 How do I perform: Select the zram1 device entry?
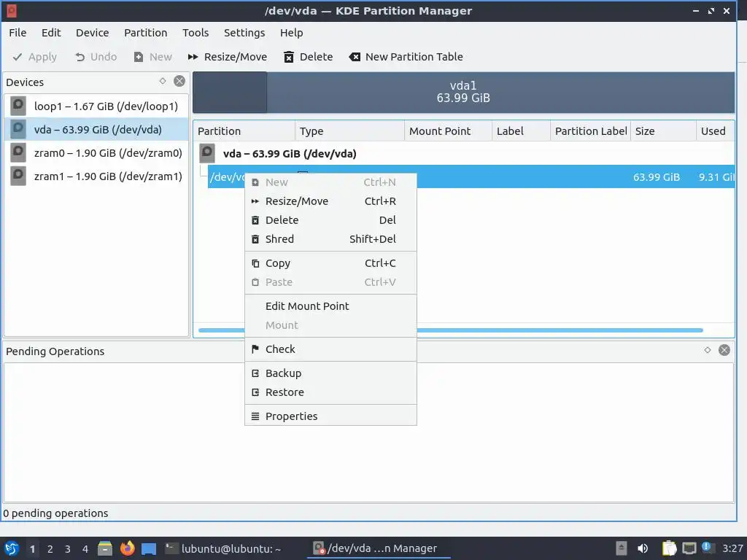coord(97,176)
